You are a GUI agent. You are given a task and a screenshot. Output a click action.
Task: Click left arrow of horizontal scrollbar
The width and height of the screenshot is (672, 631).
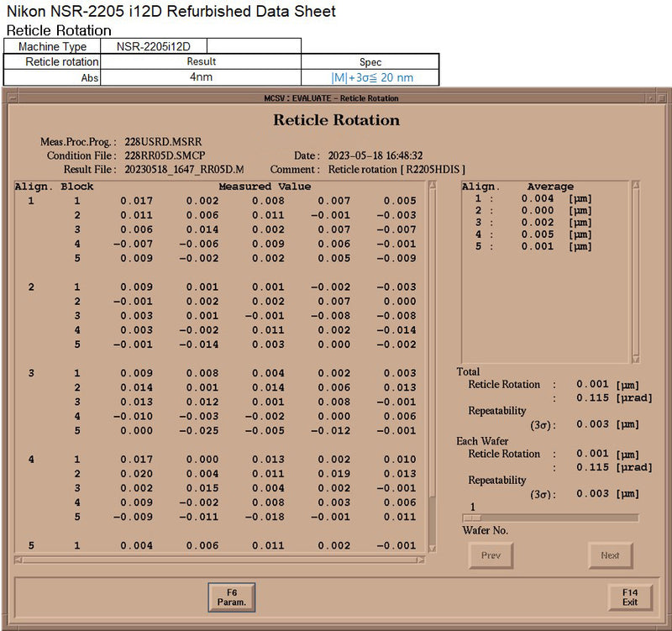pos(18,560)
